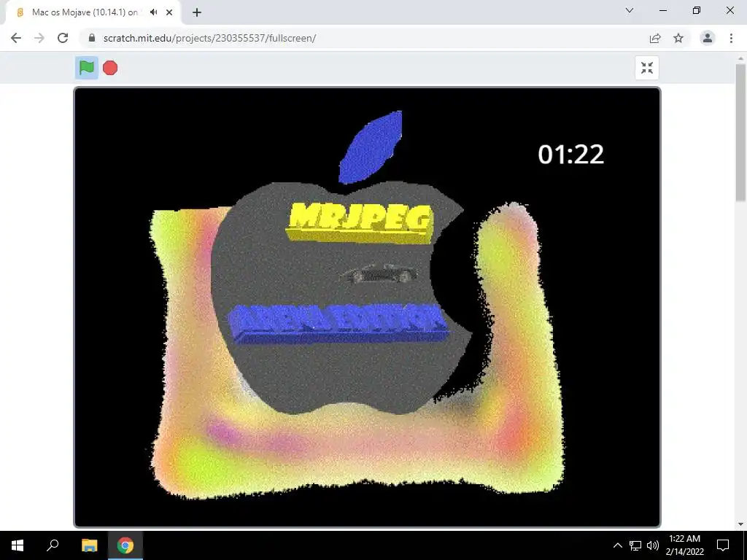The image size is (747, 560).
Task: Share this page using share icon
Action: click(655, 38)
